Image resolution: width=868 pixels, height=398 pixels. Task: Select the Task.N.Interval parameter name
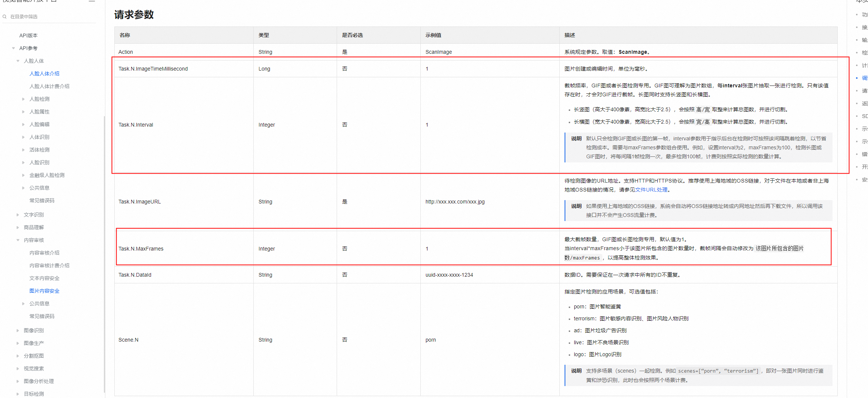point(136,125)
